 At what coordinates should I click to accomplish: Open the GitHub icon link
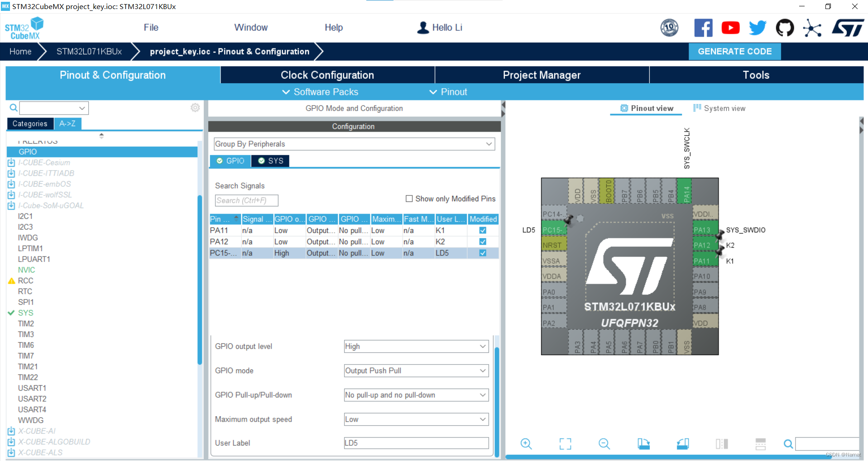tap(785, 28)
